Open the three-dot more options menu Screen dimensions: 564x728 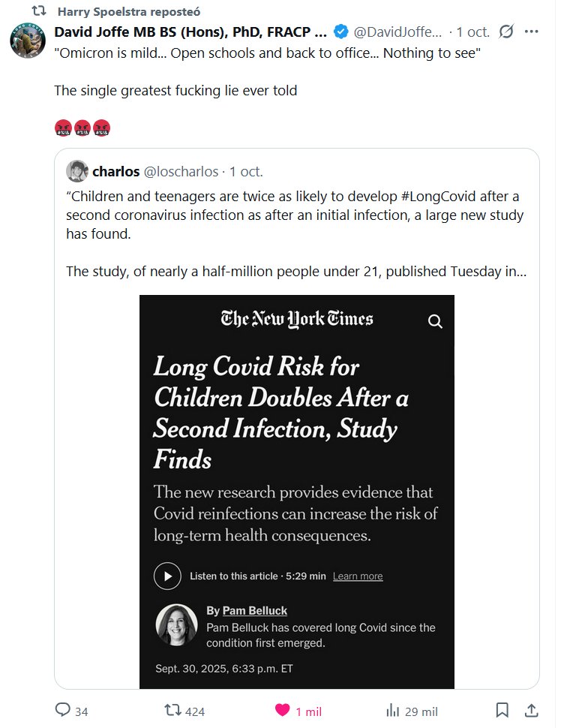click(531, 32)
